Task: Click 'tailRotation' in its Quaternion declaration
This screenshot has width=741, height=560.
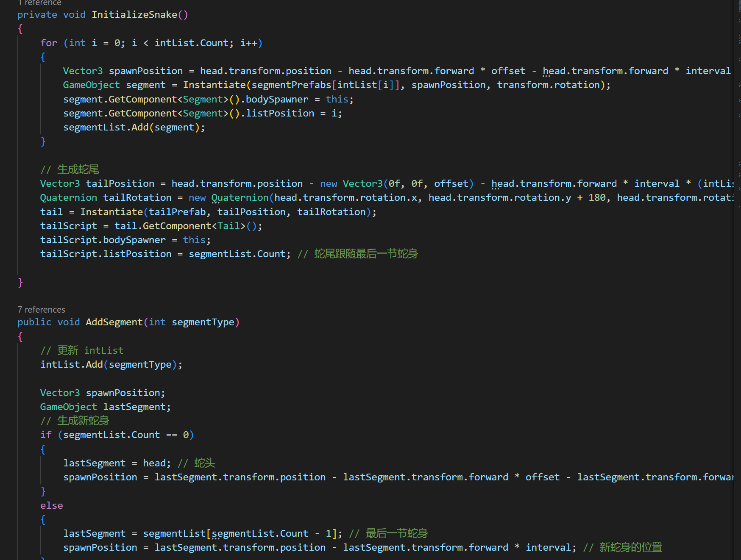Action: tap(137, 197)
